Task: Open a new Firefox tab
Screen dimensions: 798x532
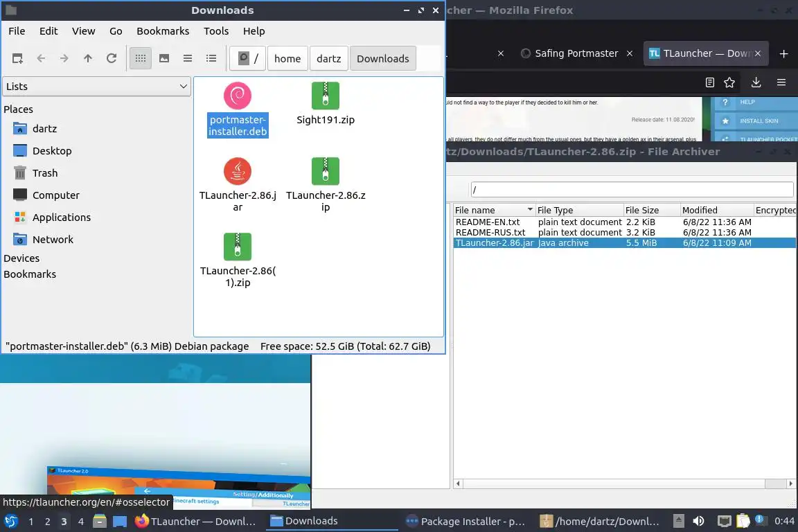Action: click(x=783, y=53)
